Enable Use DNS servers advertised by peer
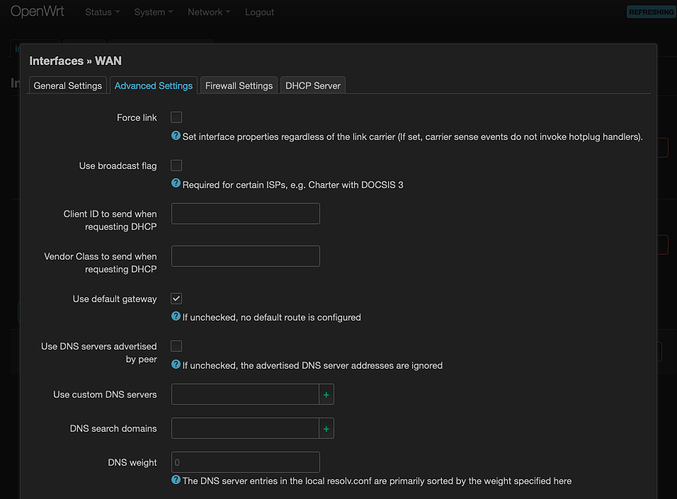This screenshot has height=499, width=677. click(176, 346)
